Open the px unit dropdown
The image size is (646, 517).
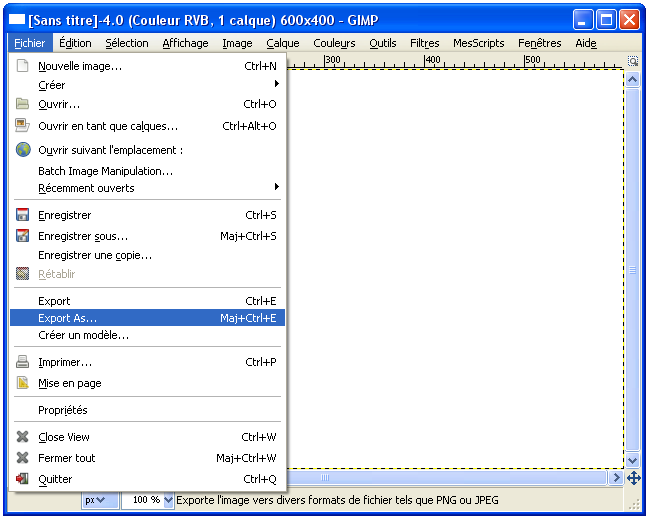coord(100,500)
